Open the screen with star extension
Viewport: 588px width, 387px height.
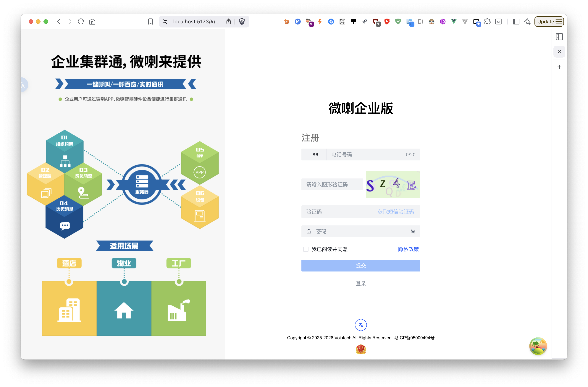click(477, 22)
